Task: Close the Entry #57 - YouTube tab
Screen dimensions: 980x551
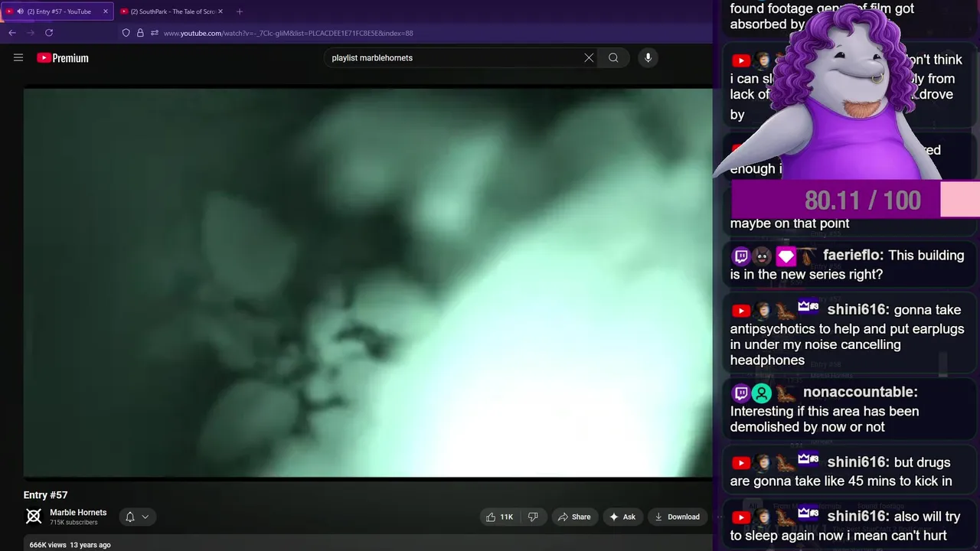Action: [x=106, y=11]
